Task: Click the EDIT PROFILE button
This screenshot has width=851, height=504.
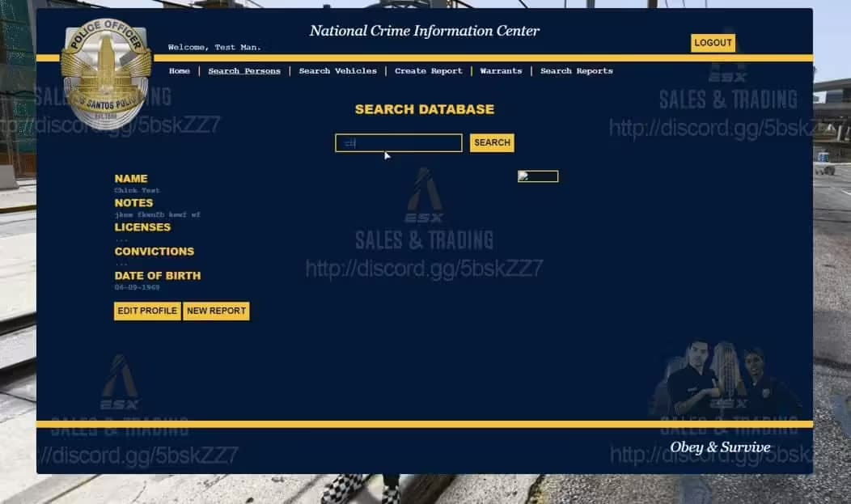Action: pos(147,311)
